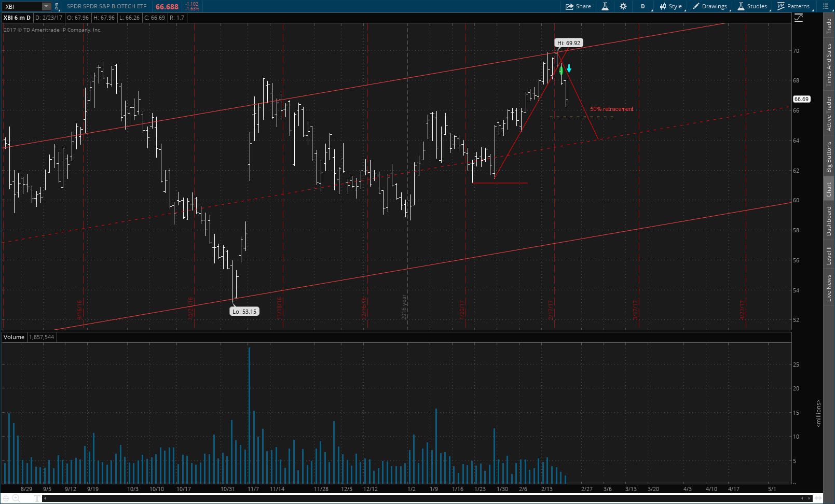Switch to the Times And Sales tab
The height and width of the screenshot is (504, 835).
829,65
